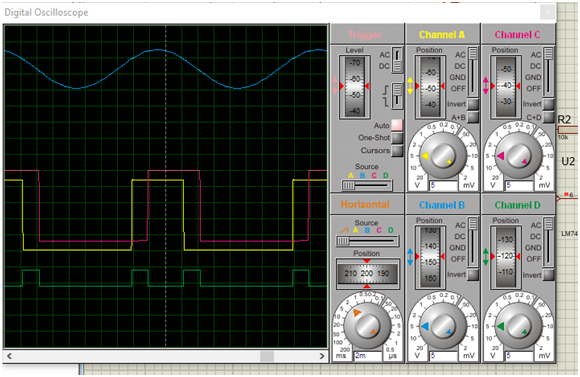Screen dimensions: 580x377
Task: Click the Channel A Position thumbwheel
Action: (430, 87)
